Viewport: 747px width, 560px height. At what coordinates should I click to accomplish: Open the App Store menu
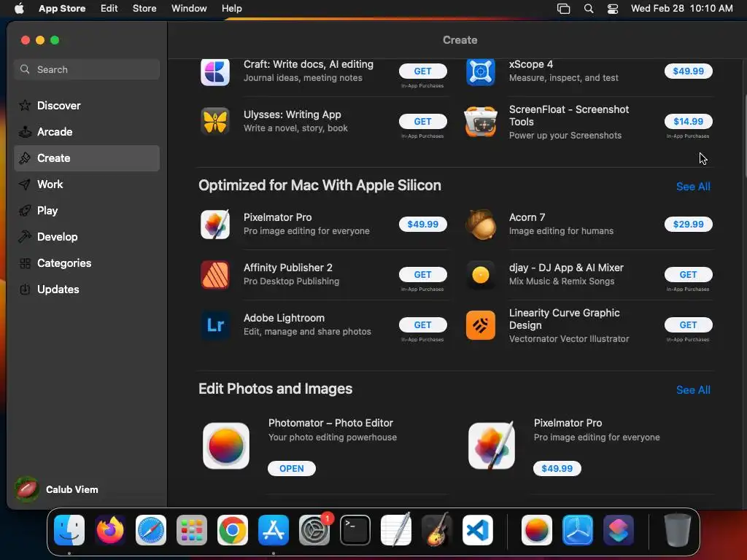pos(62,9)
